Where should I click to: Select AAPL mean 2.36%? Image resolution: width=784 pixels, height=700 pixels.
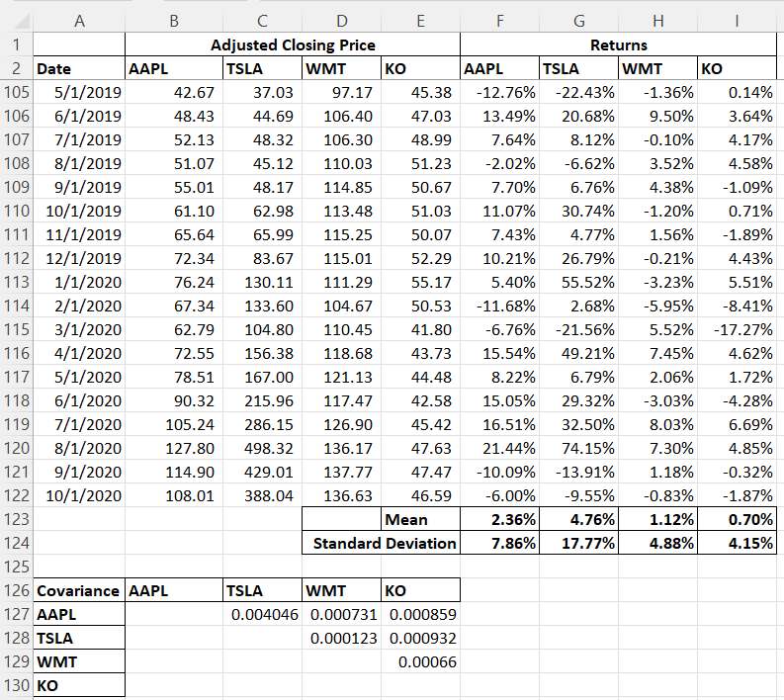tap(500, 519)
